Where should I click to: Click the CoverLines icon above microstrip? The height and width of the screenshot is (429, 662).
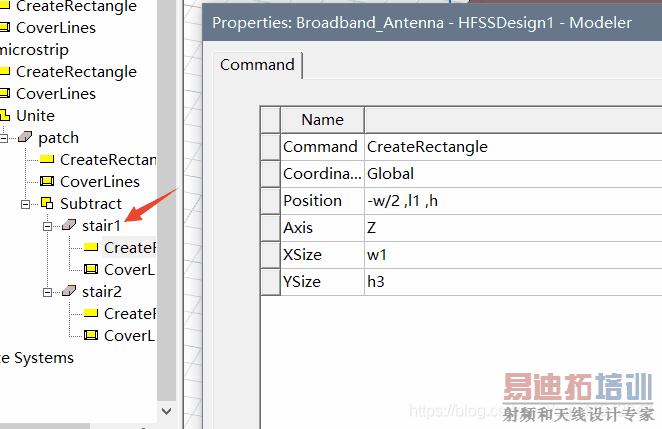pos(4,27)
